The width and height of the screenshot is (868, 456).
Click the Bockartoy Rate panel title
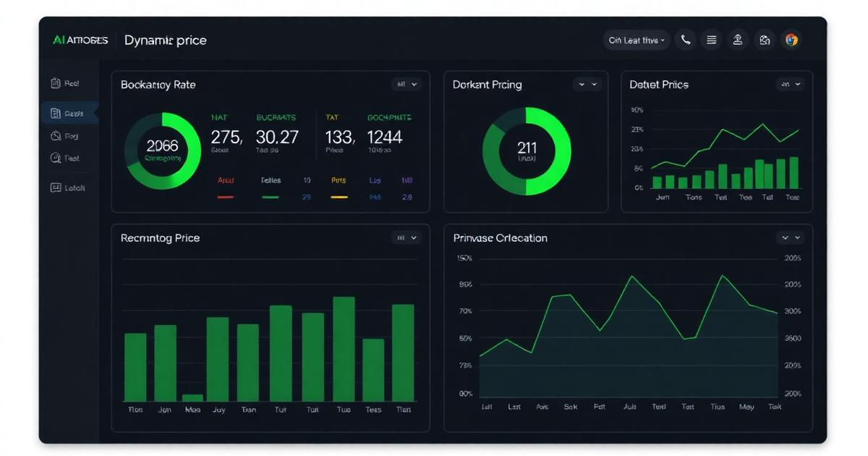click(158, 85)
